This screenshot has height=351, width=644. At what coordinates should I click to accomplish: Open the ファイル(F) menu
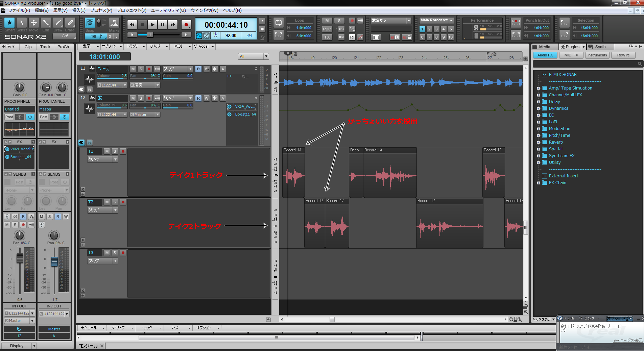coord(19,10)
